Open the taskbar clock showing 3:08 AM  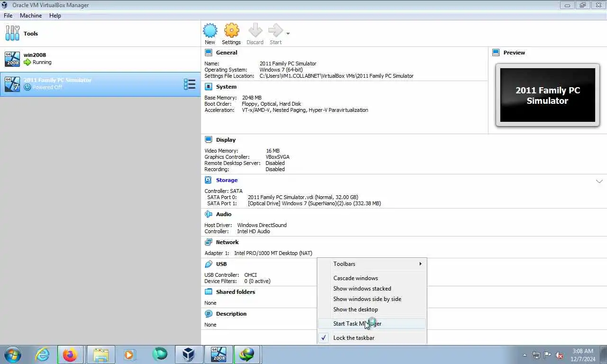point(583,355)
